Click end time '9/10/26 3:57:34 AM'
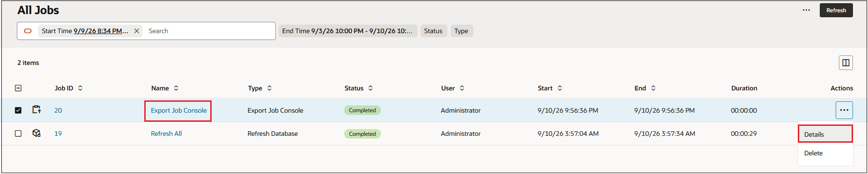Image resolution: width=868 pixels, height=174 pixels. coord(665,134)
